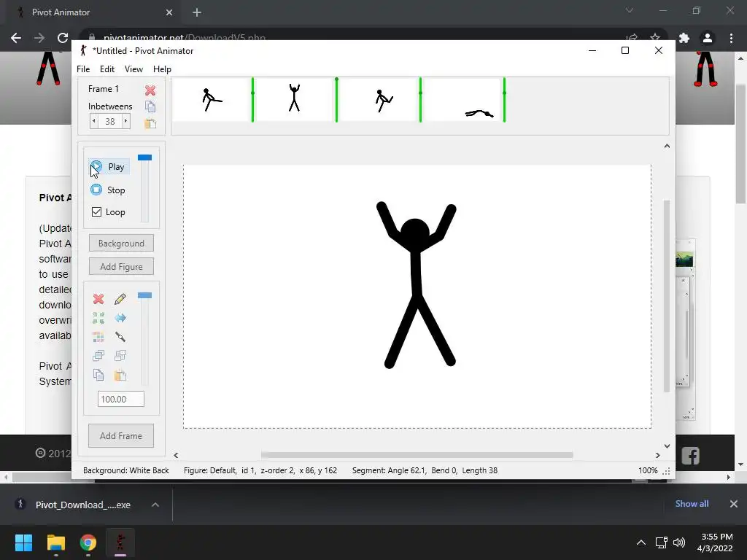747x560 pixels.
Task: Click Show all downloads link
Action: [692, 504]
